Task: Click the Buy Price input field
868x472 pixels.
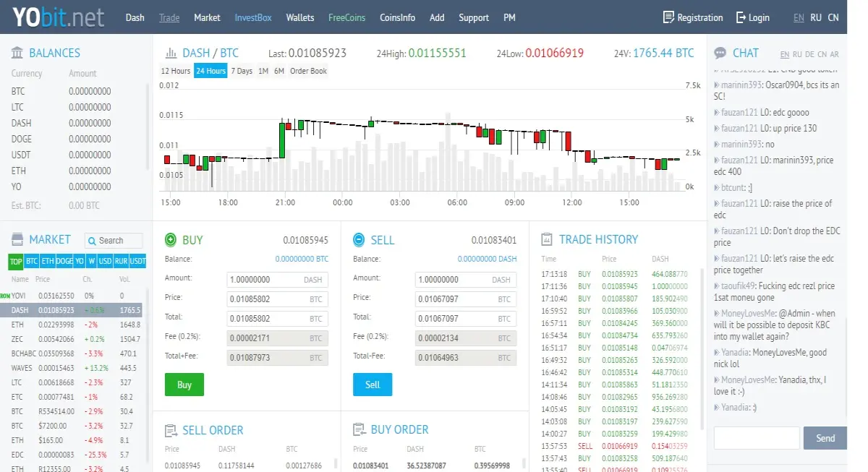Action: pos(277,299)
